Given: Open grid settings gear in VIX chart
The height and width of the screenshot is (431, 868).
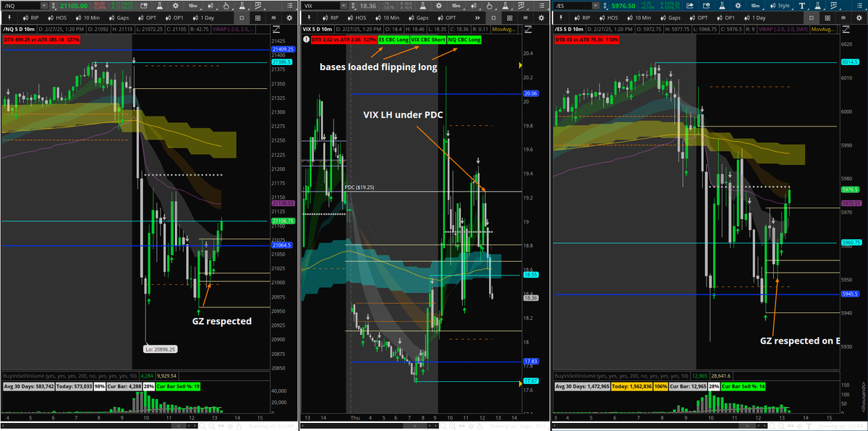Looking at the screenshot, I should (x=541, y=18).
